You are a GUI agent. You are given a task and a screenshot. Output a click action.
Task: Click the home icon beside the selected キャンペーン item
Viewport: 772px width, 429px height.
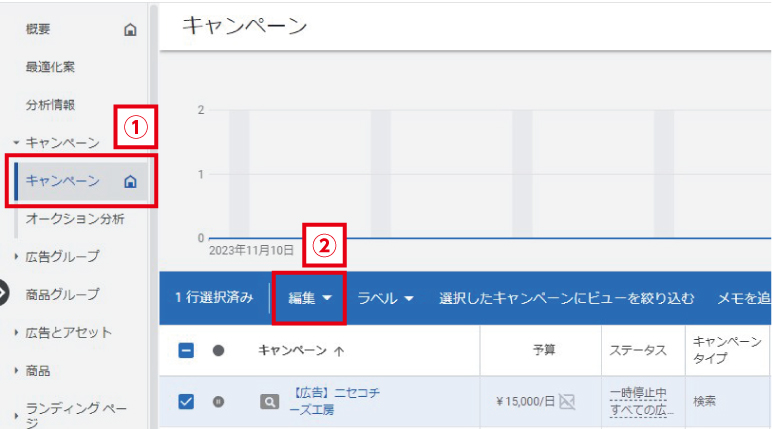tap(130, 181)
